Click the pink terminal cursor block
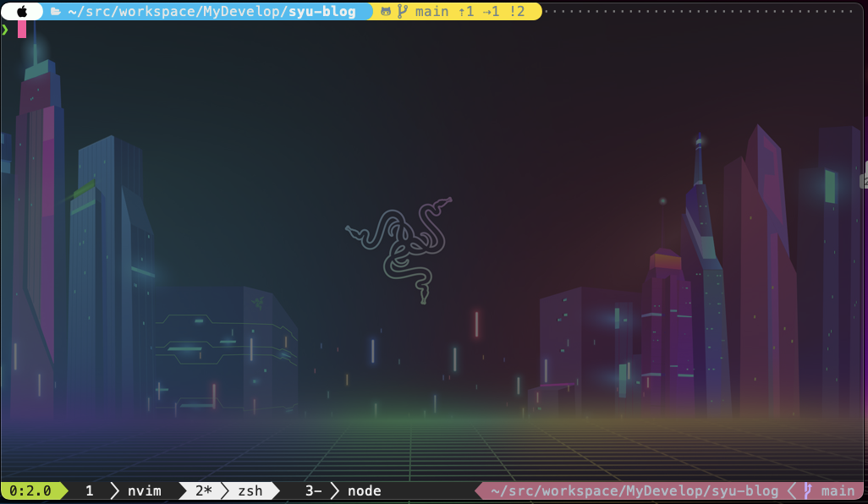This screenshot has width=868, height=504. [x=22, y=30]
